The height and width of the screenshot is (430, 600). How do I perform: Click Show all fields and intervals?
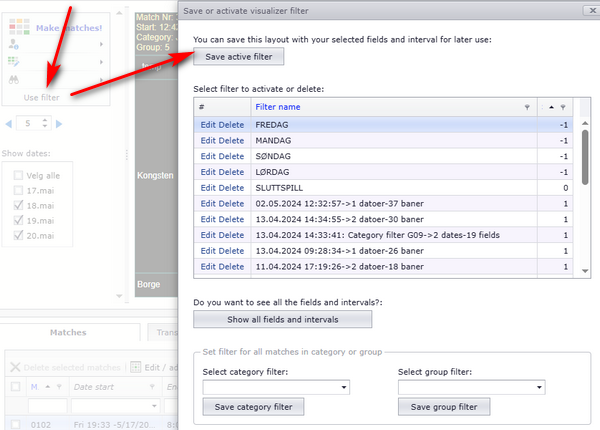pyautogui.click(x=282, y=319)
